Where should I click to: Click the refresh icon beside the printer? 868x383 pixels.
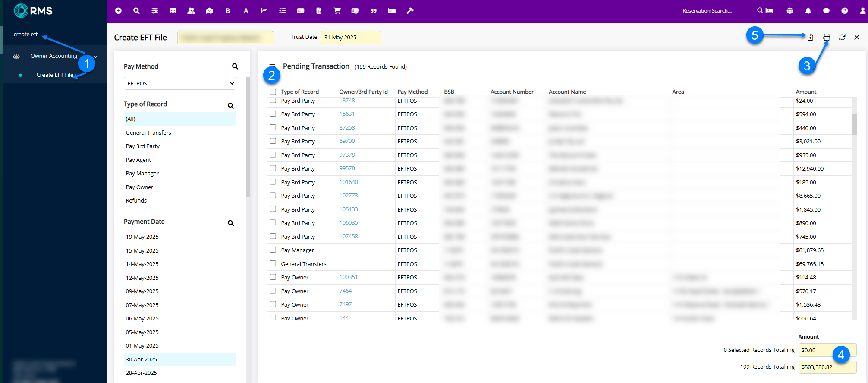point(842,38)
